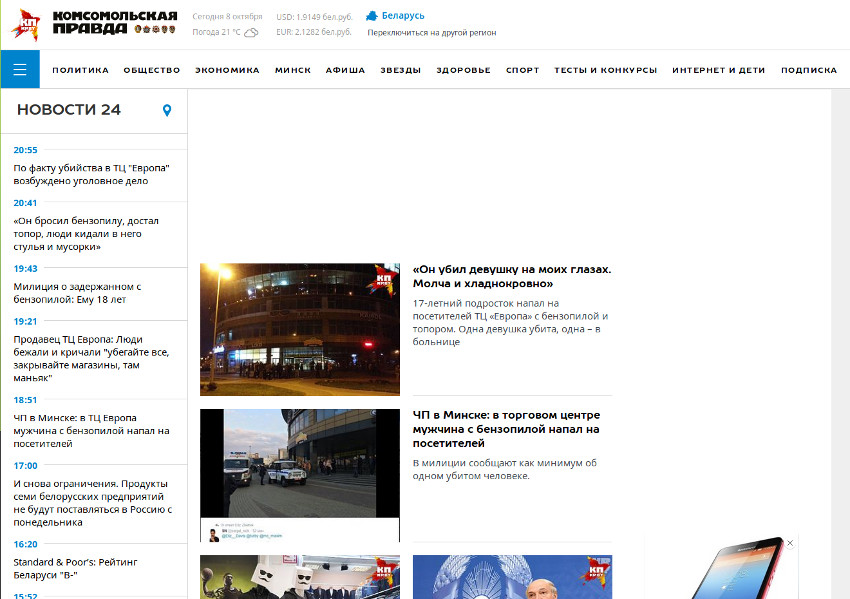This screenshot has width=850, height=599.
Task: Open the blue hamburger menu
Action: point(20,70)
